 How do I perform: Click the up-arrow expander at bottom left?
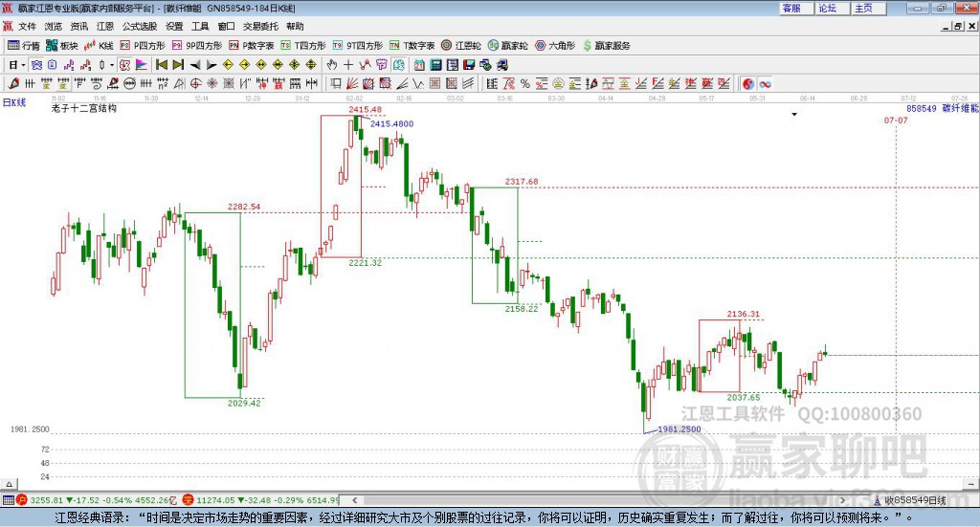point(9,484)
